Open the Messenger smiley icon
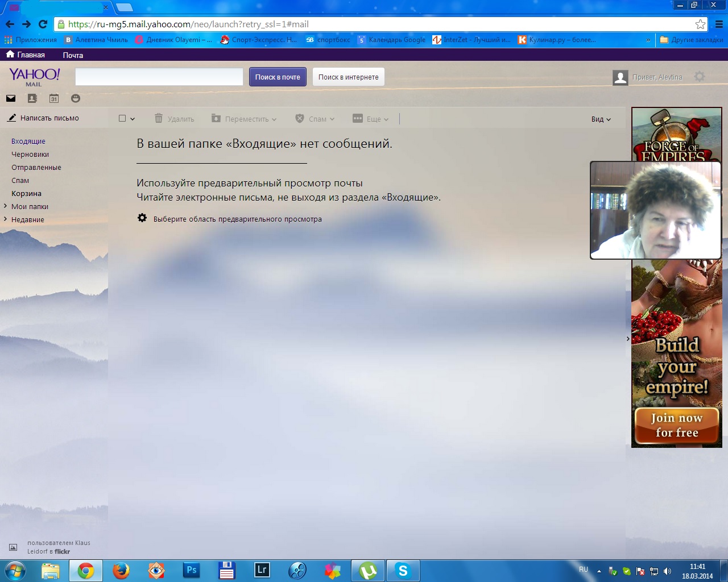 pos(76,98)
